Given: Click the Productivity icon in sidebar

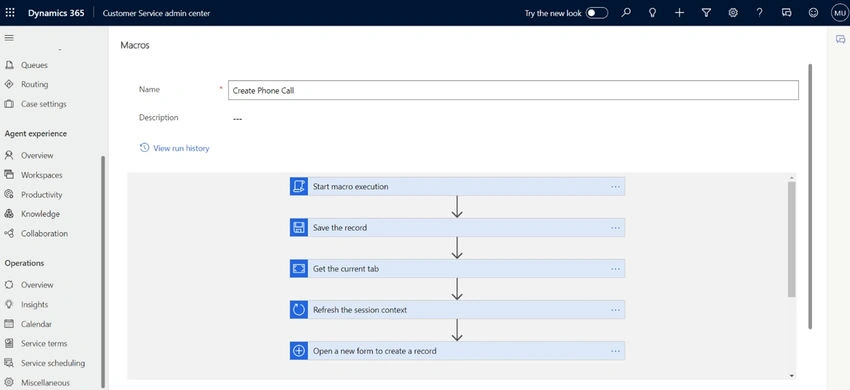Looking at the screenshot, I should tap(9, 194).
